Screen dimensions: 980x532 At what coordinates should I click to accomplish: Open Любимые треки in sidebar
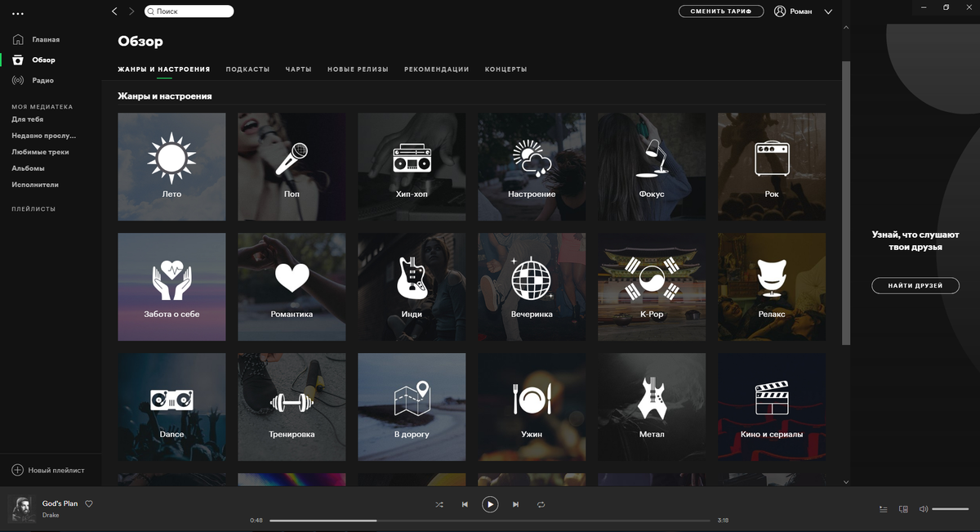click(x=40, y=152)
